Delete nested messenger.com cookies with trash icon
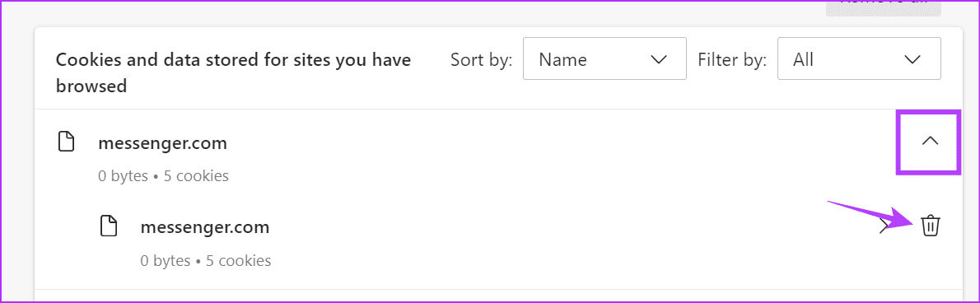The image size is (980, 303). (x=930, y=226)
